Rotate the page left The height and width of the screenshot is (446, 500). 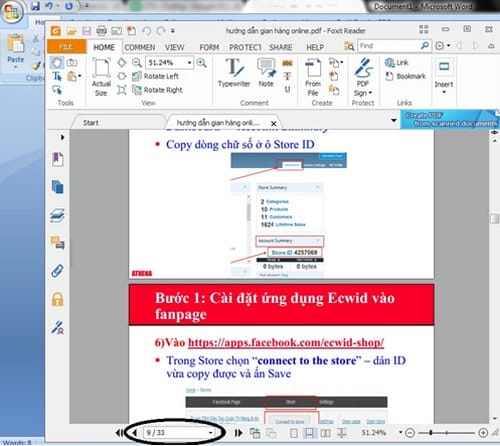tap(155, 76)
